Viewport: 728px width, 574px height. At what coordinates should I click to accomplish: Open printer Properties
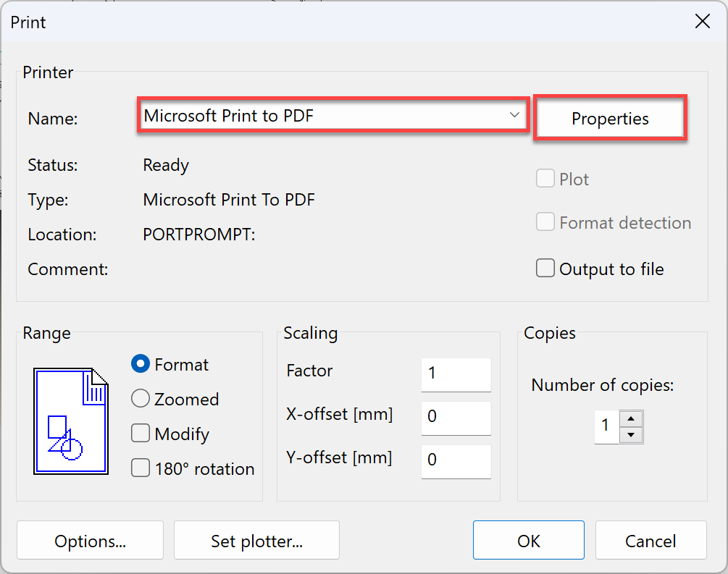pos(610,119)
